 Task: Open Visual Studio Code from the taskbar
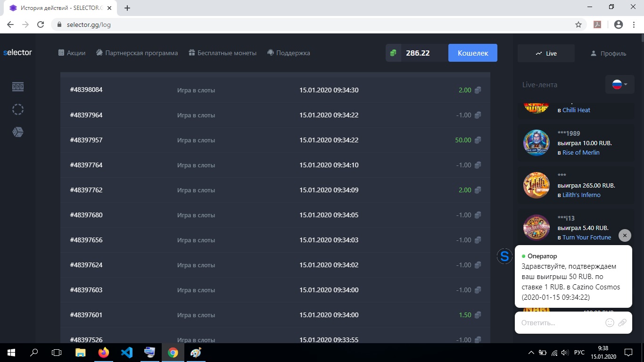tap(127, 353)
